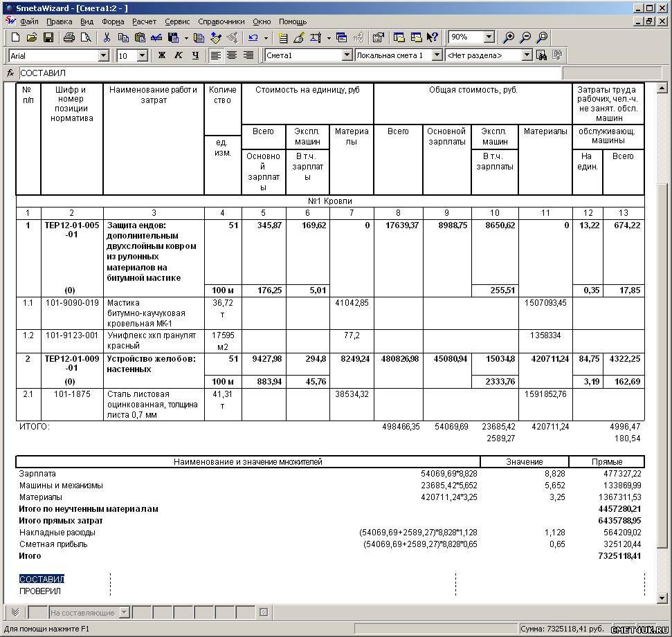Open the Смета1 dropdown

point(347,55)
